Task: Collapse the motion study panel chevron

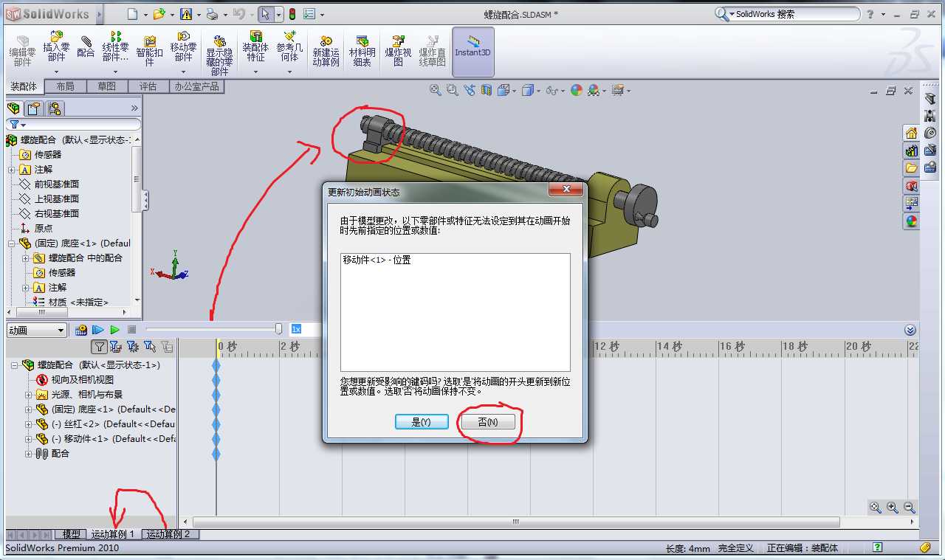Action: (x=910, y=331)
